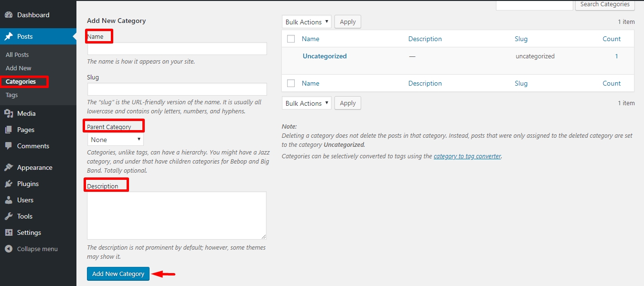Open Media via its sidebar icon
The height and width of the screenshot is (286, 644).
[x=9, y=113]
